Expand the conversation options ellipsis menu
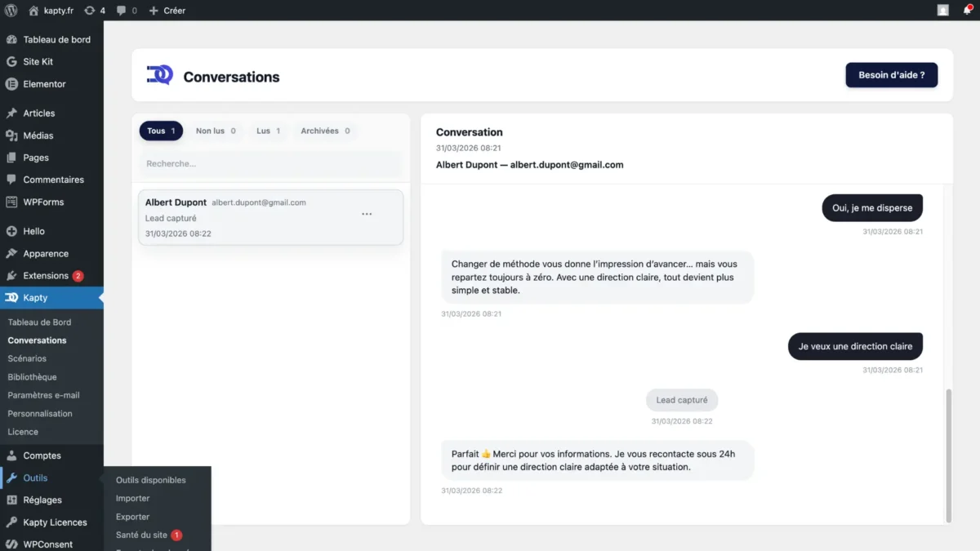This screenshot has height=551, width=980. pos(367,213)
